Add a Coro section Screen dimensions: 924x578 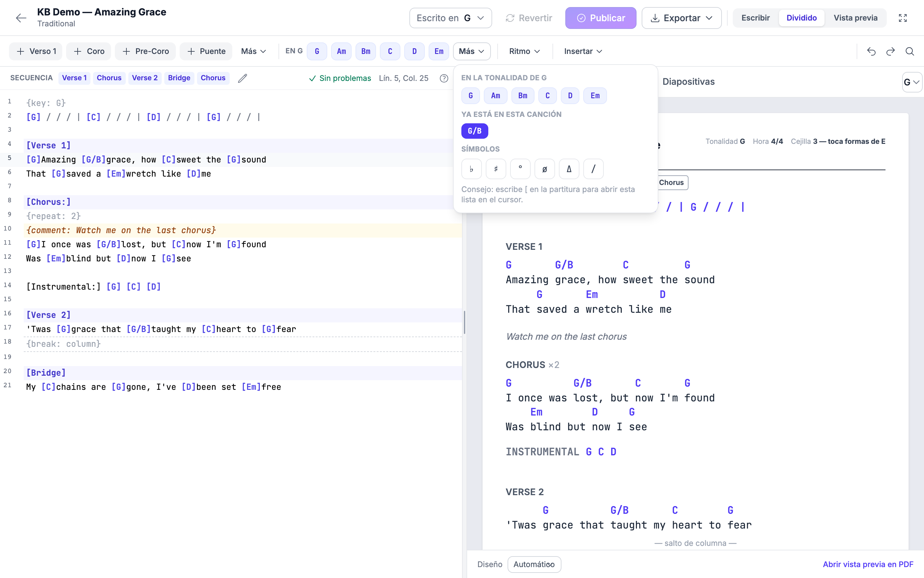click(x=88, y=51)
